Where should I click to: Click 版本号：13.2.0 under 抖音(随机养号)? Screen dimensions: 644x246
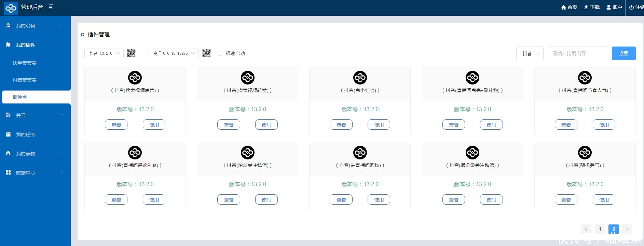(585, 184)
